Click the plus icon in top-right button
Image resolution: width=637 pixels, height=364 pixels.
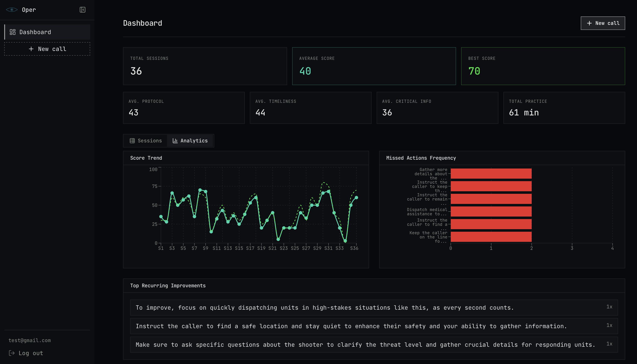(589, 23)
